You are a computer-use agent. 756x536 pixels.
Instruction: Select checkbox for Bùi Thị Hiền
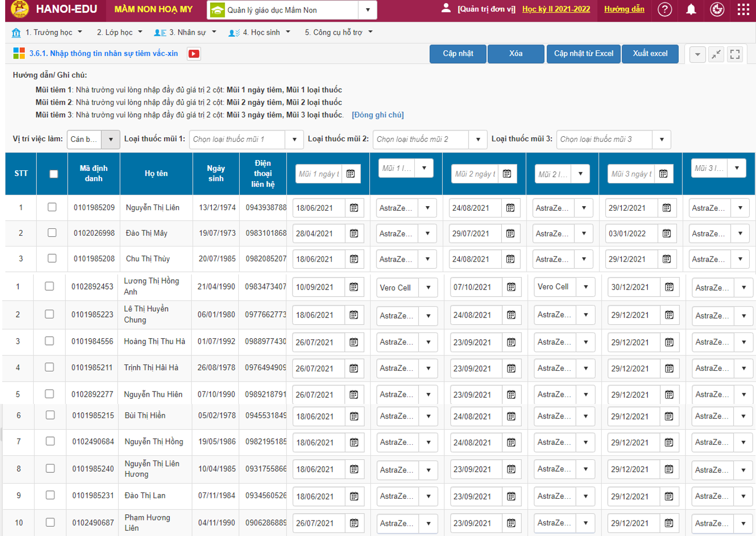50,415
